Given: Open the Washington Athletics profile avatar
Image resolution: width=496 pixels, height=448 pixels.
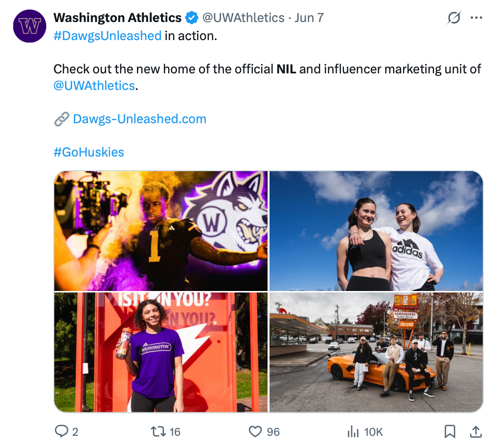Looking at the screenshot, I should (x=29, y=26).
